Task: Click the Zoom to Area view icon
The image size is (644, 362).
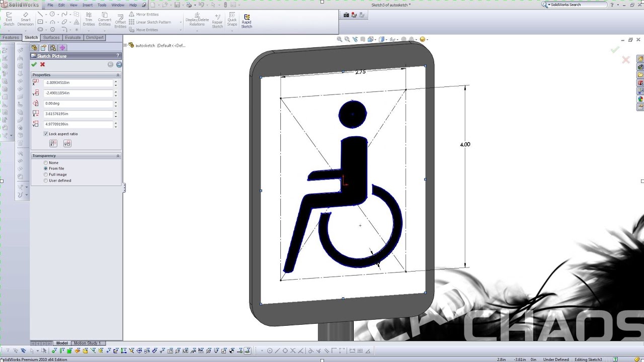Action: [347, 39]
